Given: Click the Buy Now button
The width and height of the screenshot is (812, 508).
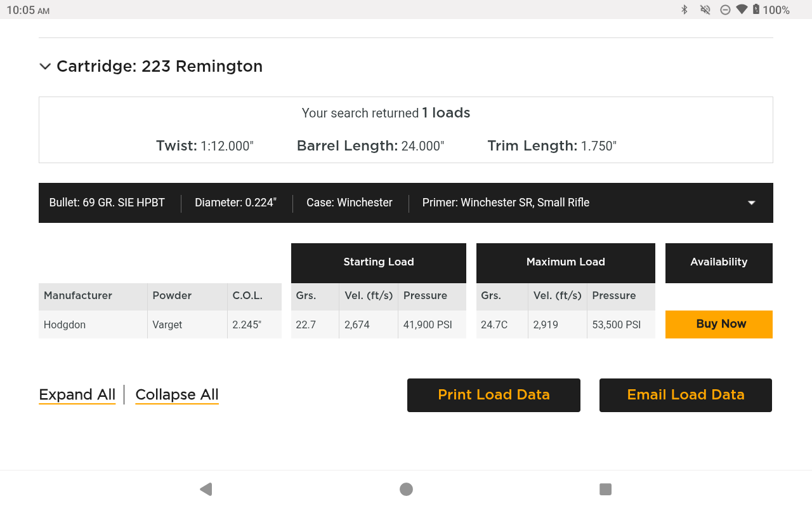Looking at the screenshot, I should [719, 324].
